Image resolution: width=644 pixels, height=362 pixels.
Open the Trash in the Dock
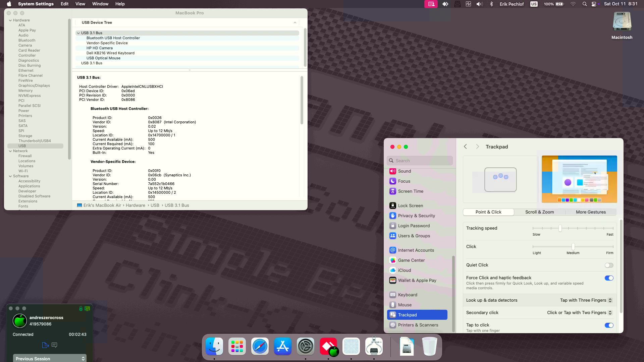point(430,346)
